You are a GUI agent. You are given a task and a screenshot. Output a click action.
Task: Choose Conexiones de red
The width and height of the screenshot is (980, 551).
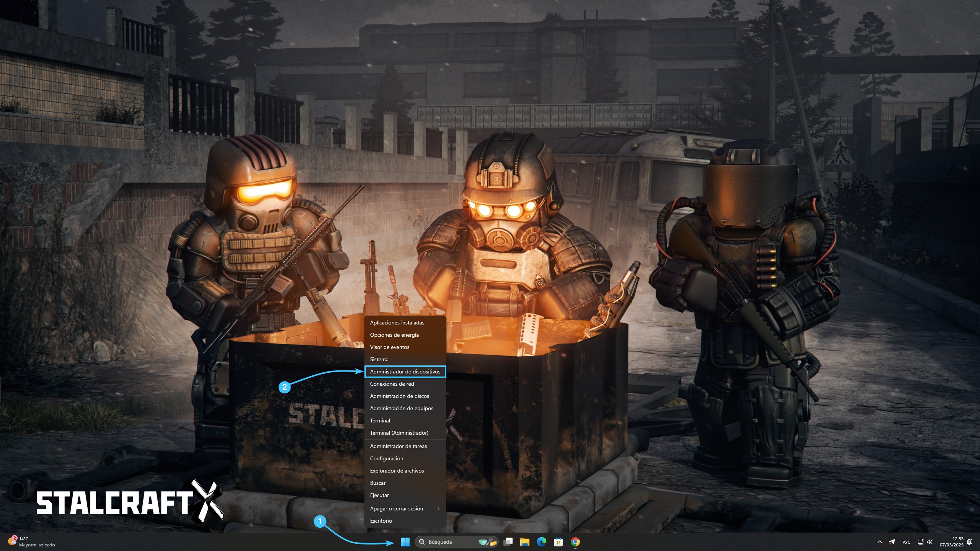405,384
